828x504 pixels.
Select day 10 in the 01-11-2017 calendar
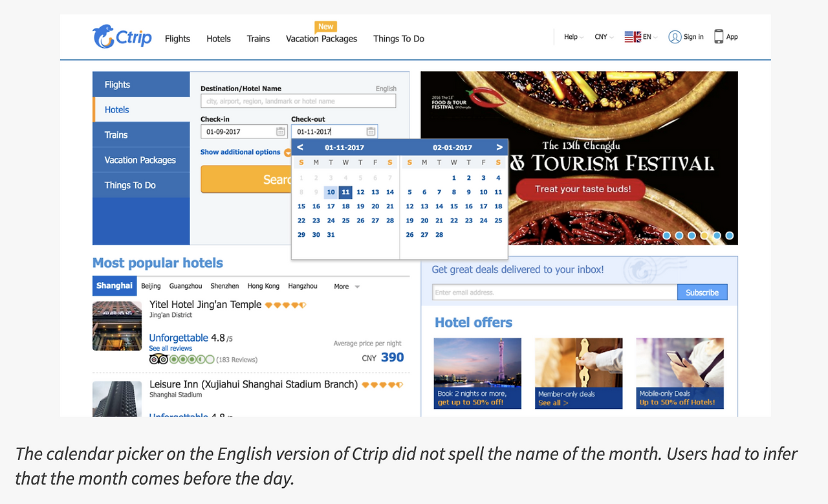pos(331,192)
